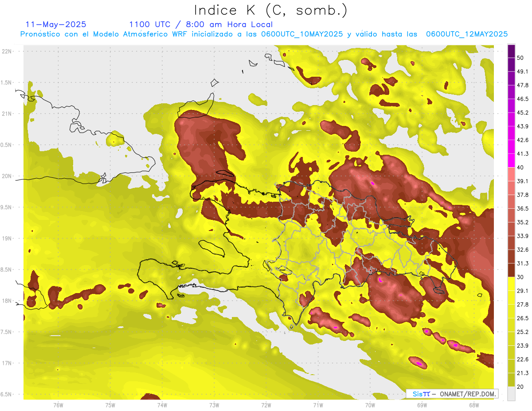Click the "32.6" color bar value
Viewport: 532px width, 411px height.
[523, 250]
